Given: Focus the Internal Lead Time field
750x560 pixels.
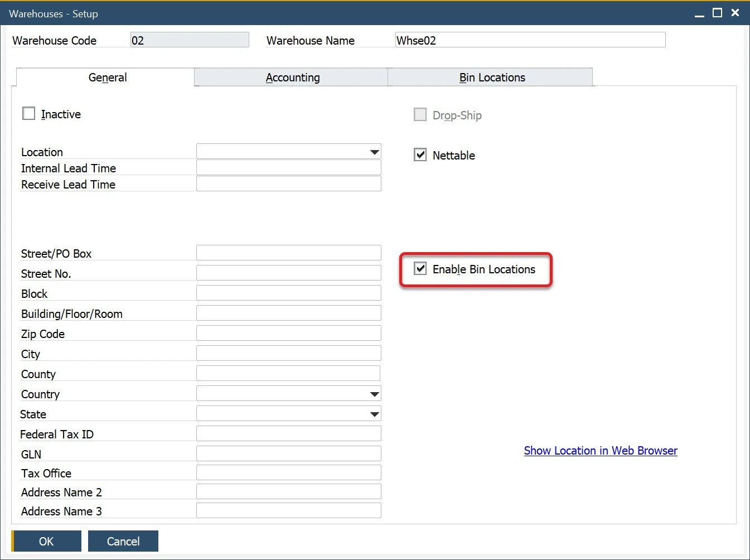Looking at the screenshot, I should 288,168.
